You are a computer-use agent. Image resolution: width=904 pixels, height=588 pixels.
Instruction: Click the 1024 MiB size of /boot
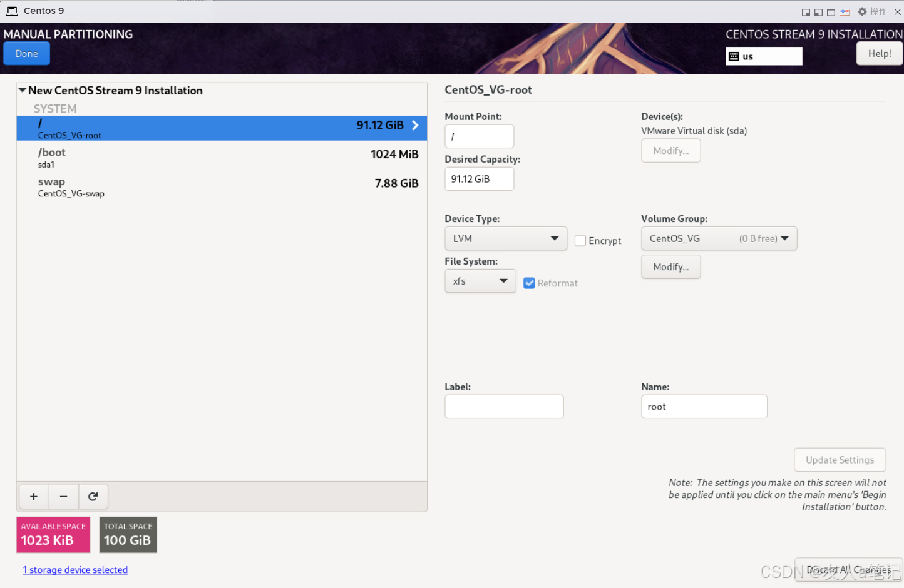(x=394, y=155)
